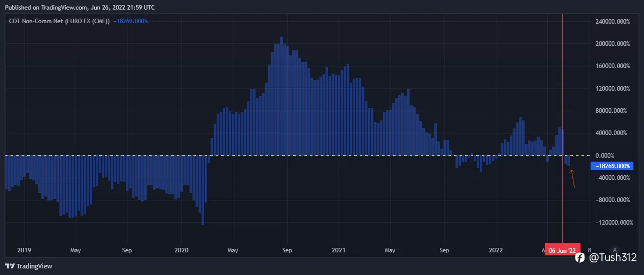
Task: Click the TradingView logo at bottom left
Action: pyautogui.click(x=29, y=266)
